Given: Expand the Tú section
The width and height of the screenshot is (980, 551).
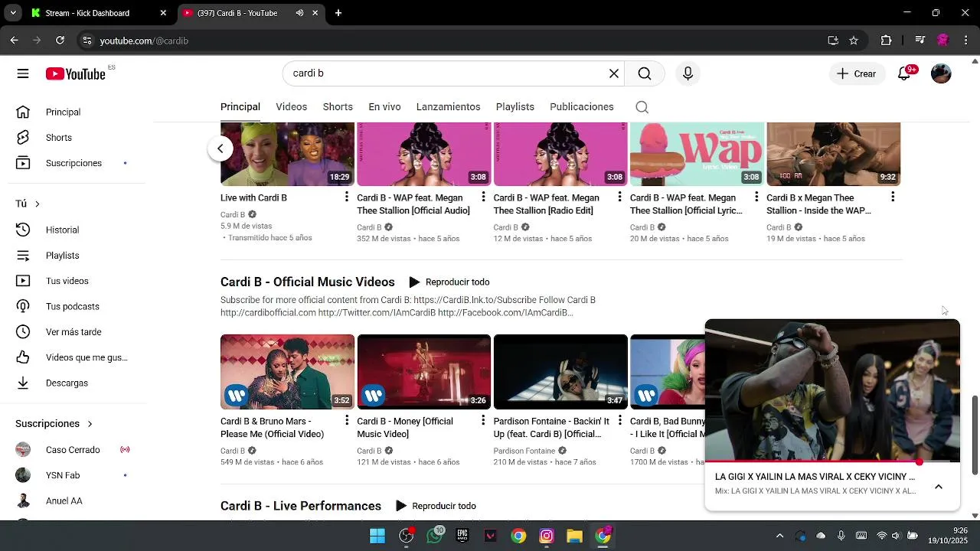Looking at the screenshot, I should click(28, 204).
